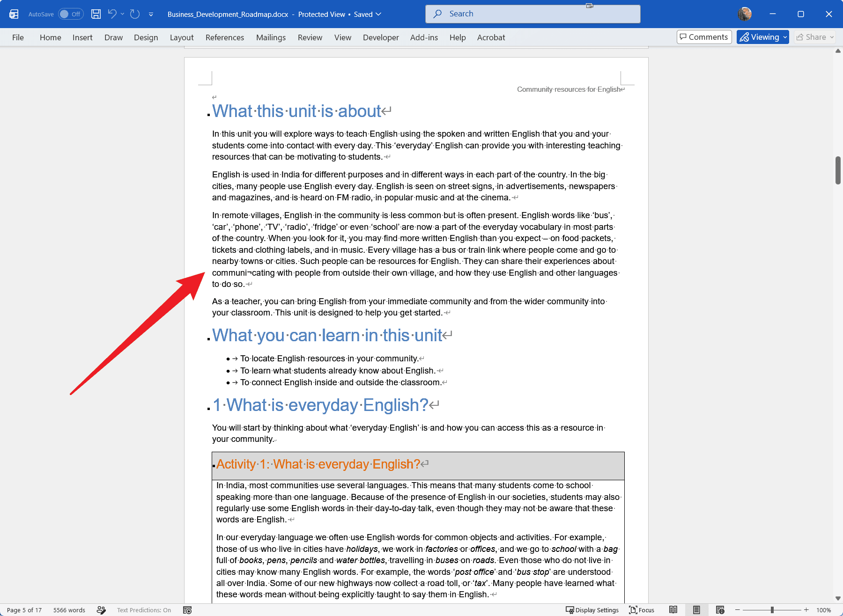This screenshot has height=616, width=843.
Task: Open the Design tab
Action: pos(146,37)
